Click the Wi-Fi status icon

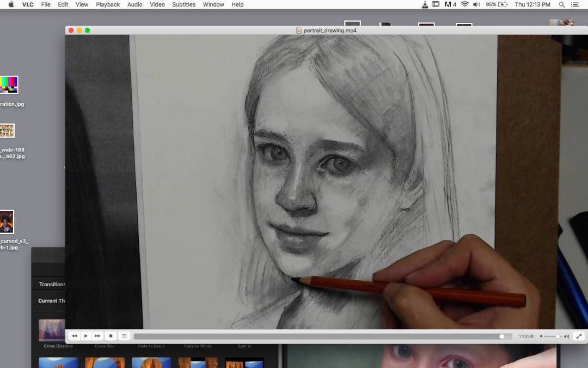(x=464, y=4)
